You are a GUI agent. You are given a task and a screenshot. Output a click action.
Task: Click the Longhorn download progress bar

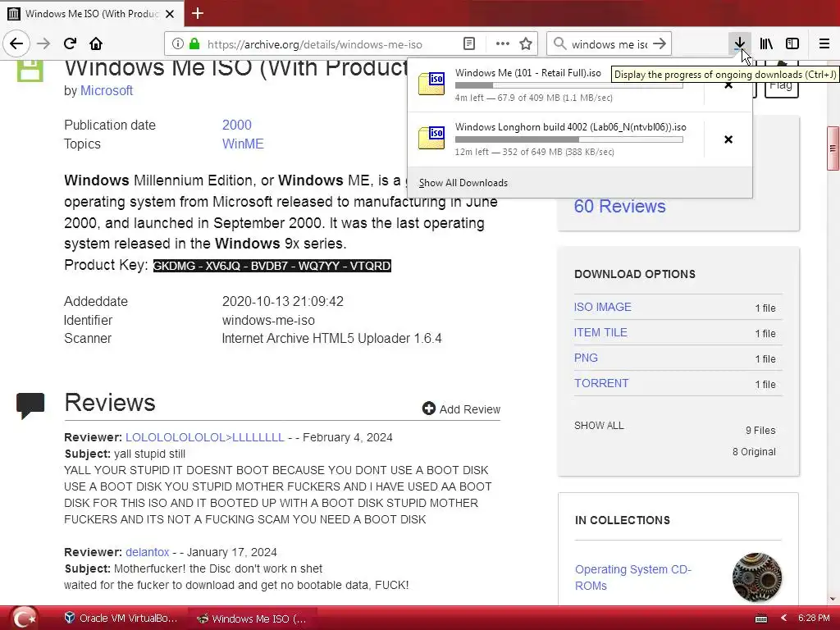(x=569, y=139)
